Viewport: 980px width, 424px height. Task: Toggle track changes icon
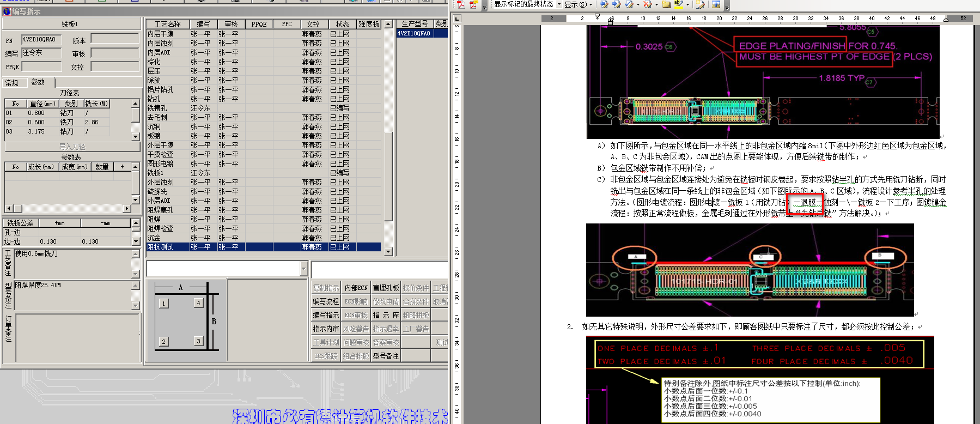(701, 4)
